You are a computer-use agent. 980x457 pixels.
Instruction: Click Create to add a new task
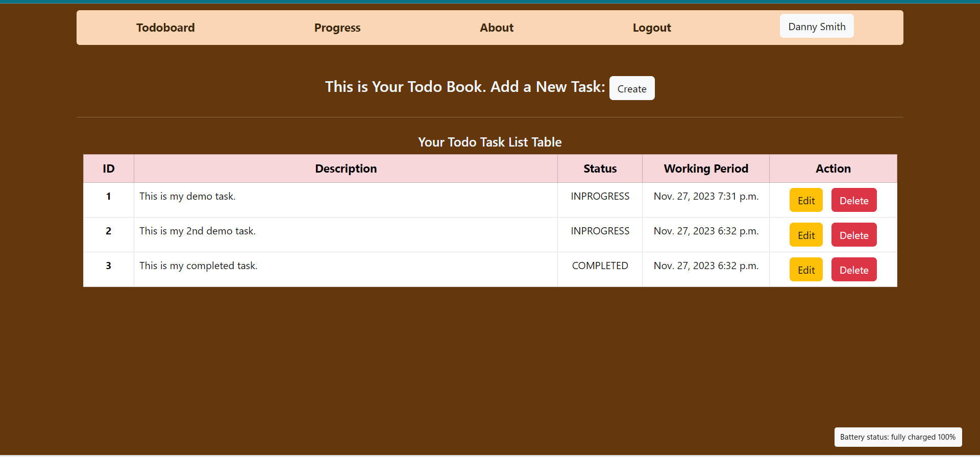632,88
